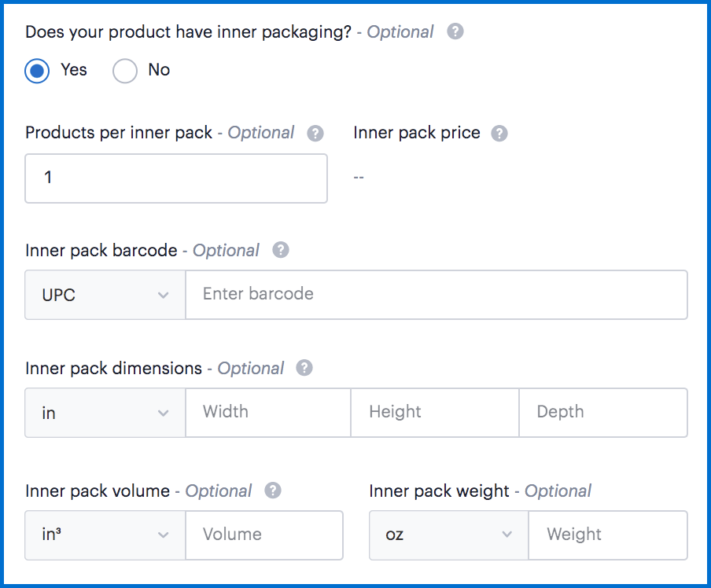
Task: Focus the Height dimension field
Action: (x=434, y=413)
